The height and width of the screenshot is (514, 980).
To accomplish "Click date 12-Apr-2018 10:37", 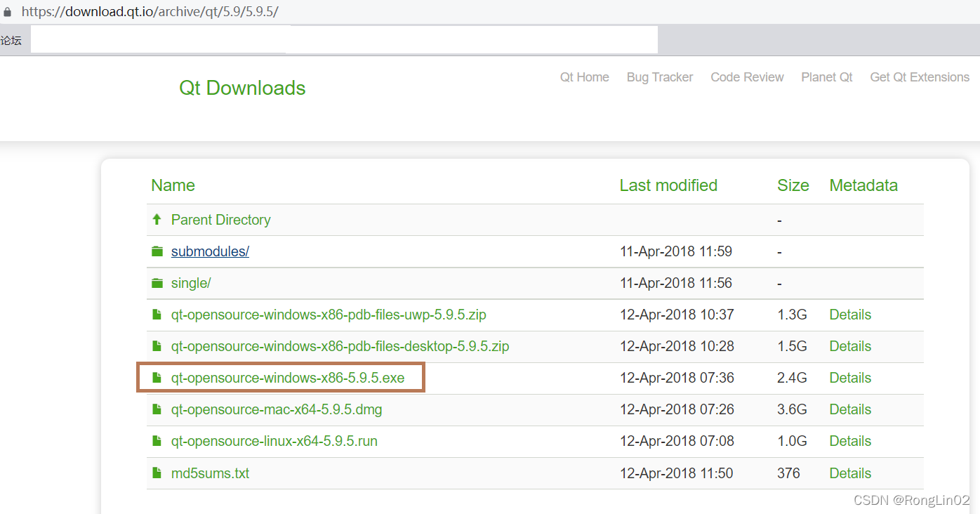I will click(677, 315).
